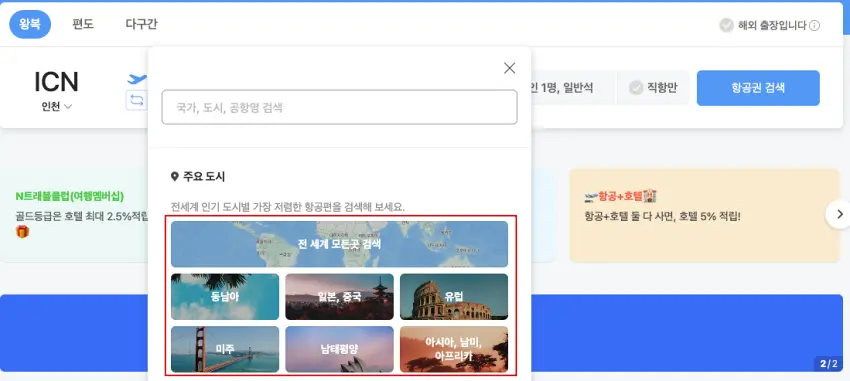Screen dimensions: 850x381
Task: Switch to the 편도 one-way tab
Action: [83, 24]
